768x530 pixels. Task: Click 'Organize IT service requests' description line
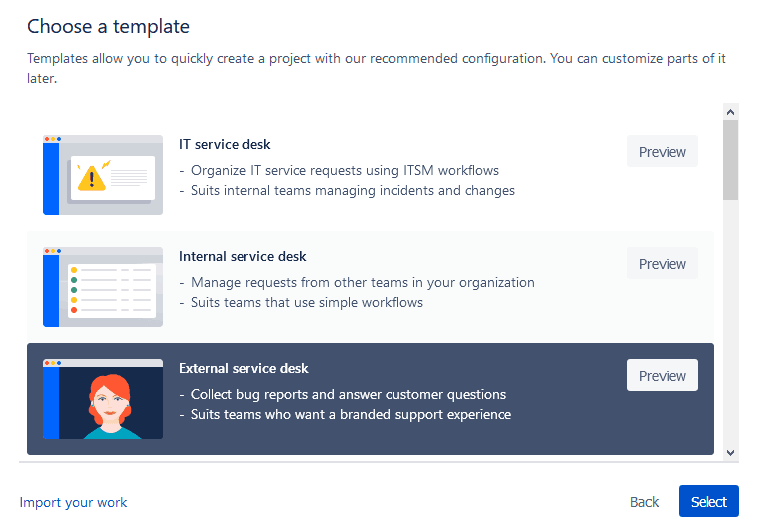pos(345,170)
